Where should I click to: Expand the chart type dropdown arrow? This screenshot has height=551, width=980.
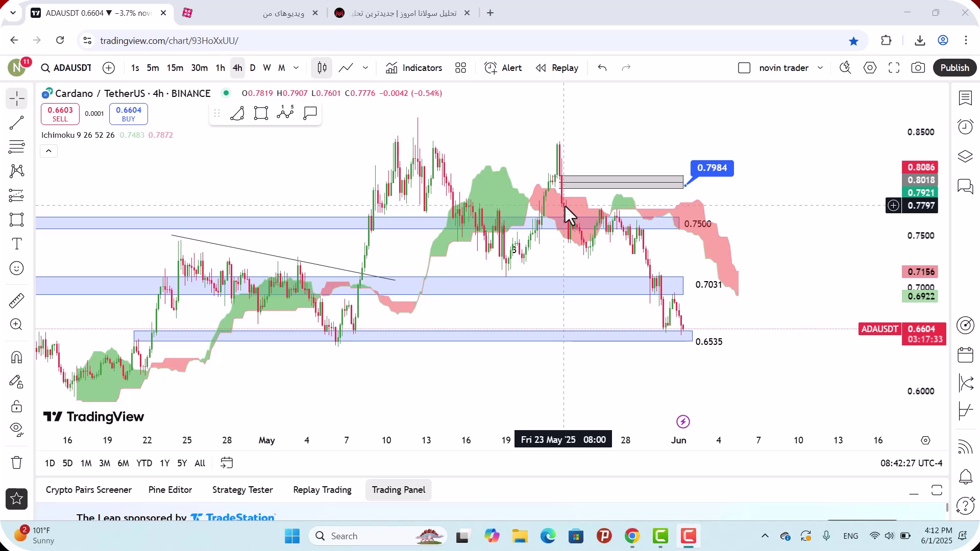[365, 68]
